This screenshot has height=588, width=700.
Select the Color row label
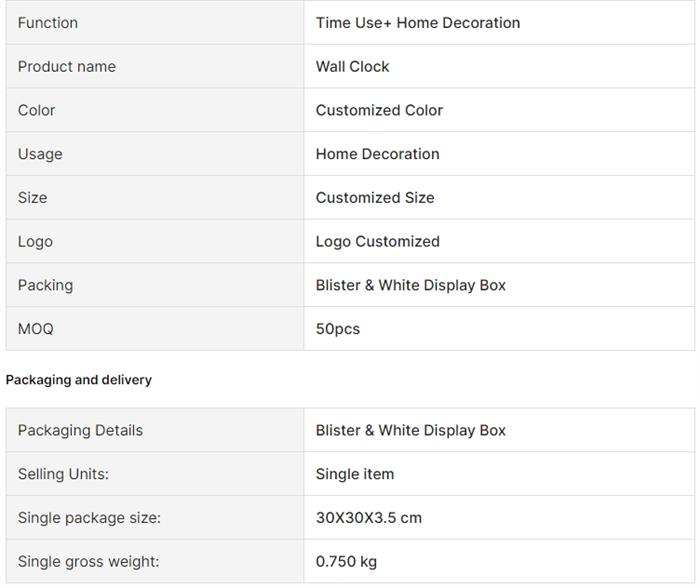37,110
